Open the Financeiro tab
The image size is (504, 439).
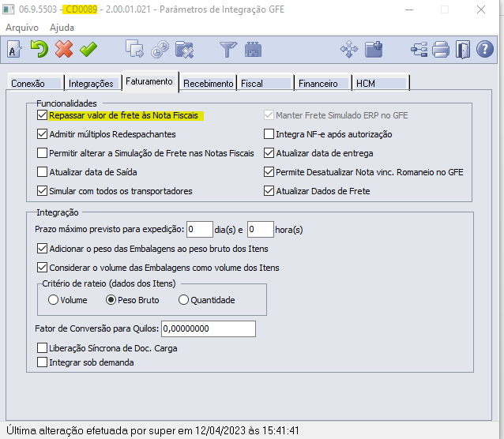pos(323,83)
